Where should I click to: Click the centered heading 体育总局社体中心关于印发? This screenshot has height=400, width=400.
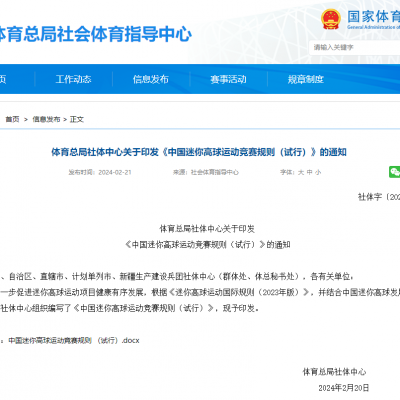pos(207,229)
